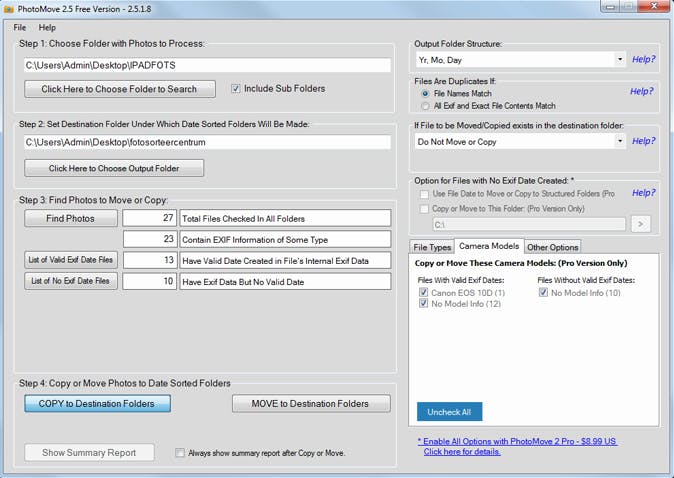Click the browse arrow button next to C:\
The height and width of the screenshot is (478, 674).
coord(640,224)
